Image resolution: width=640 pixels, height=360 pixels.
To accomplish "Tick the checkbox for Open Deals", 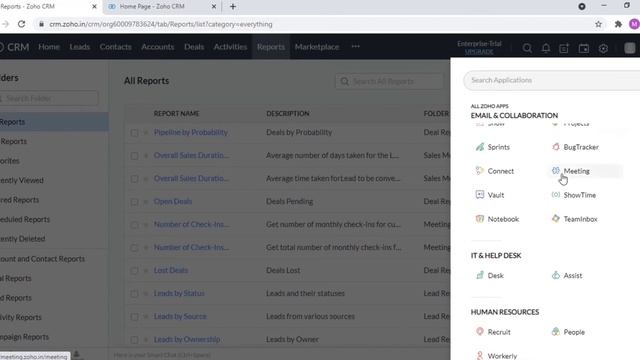I will click(134, 202).
